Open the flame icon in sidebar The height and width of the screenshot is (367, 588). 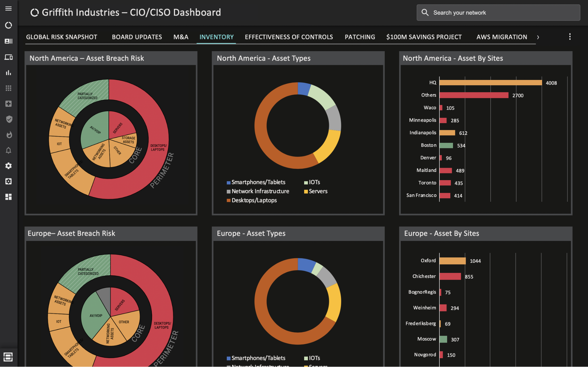click(x=9, y=135)
